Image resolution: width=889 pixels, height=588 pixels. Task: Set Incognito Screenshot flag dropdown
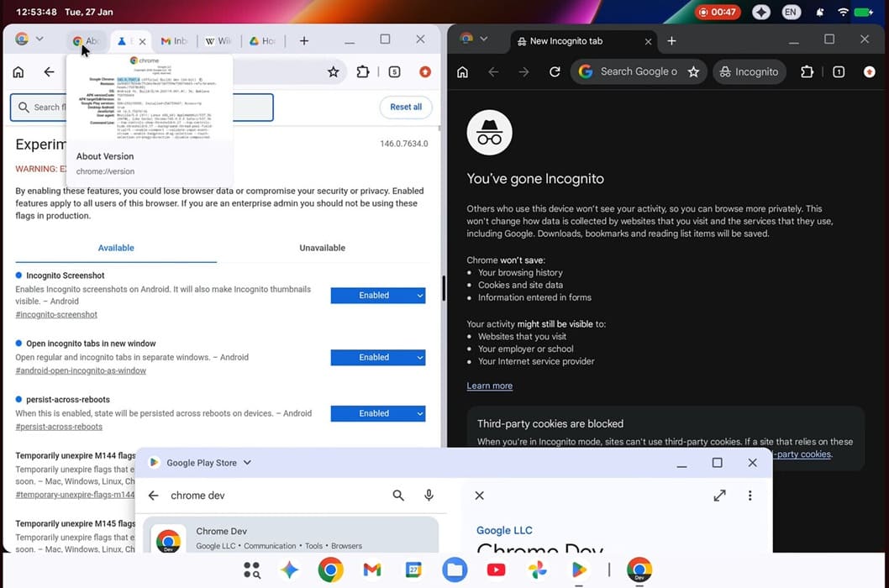(x=377, y=295)
